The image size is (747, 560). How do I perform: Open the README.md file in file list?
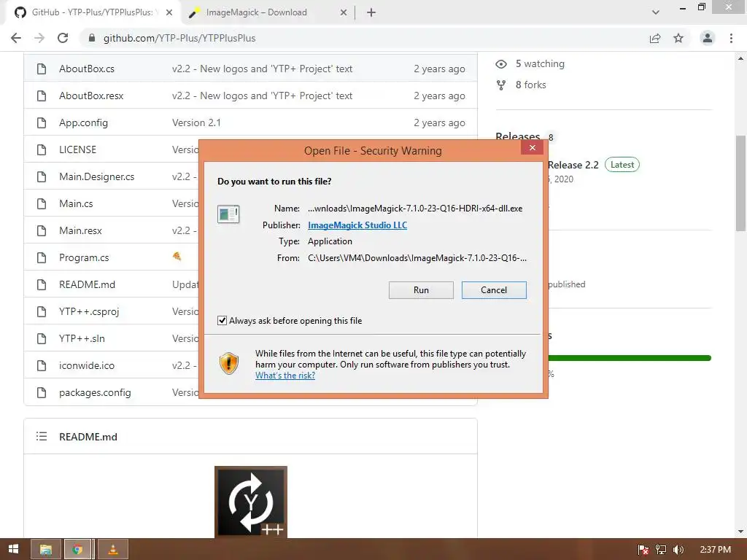coord(88,285)
